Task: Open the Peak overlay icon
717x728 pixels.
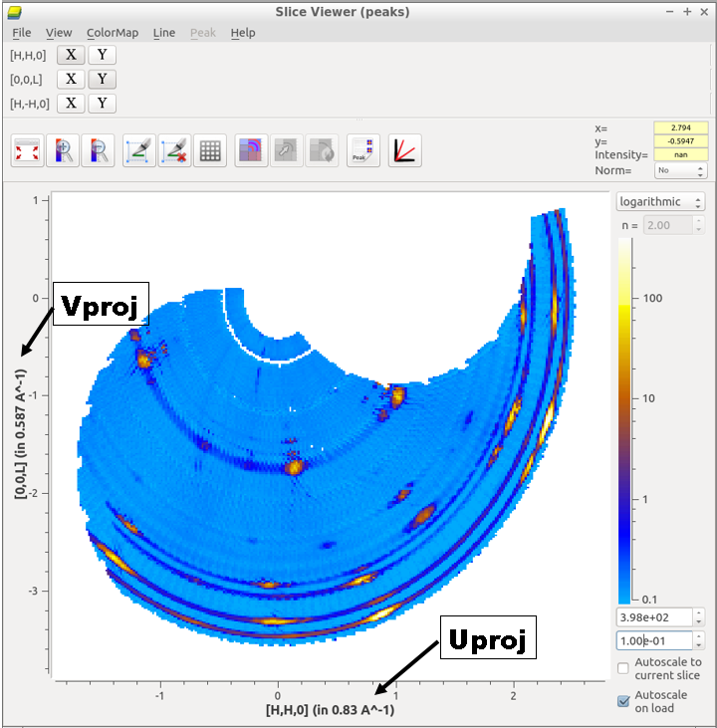Action: click(x=362, y=150)
